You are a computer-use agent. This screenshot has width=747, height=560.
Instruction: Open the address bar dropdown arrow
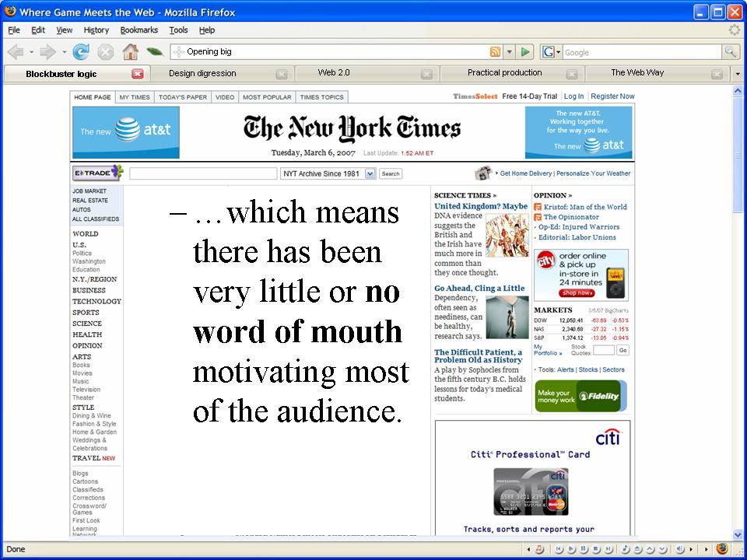click(509, 52)
